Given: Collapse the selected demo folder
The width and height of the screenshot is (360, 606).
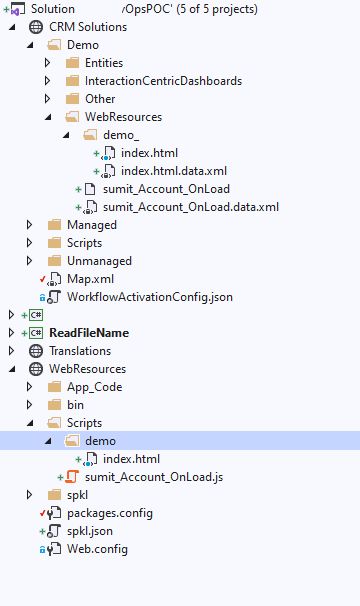Looking at the screenshot, I should coord(48,441).
